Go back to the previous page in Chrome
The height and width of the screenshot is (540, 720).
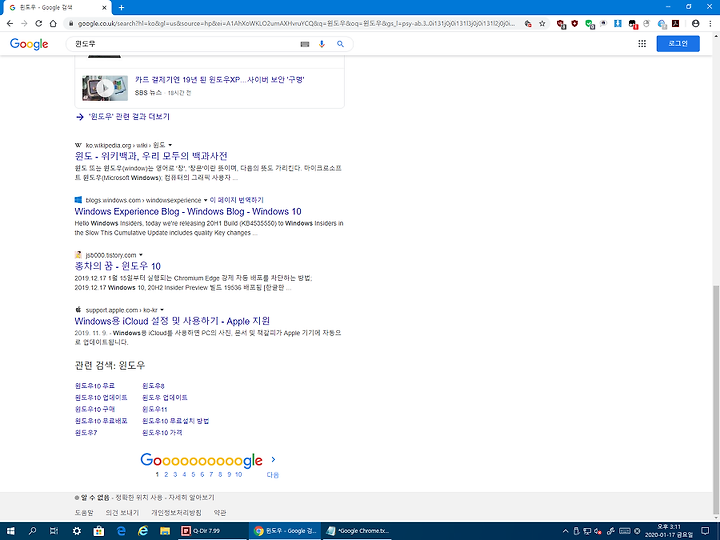point(10,23)
